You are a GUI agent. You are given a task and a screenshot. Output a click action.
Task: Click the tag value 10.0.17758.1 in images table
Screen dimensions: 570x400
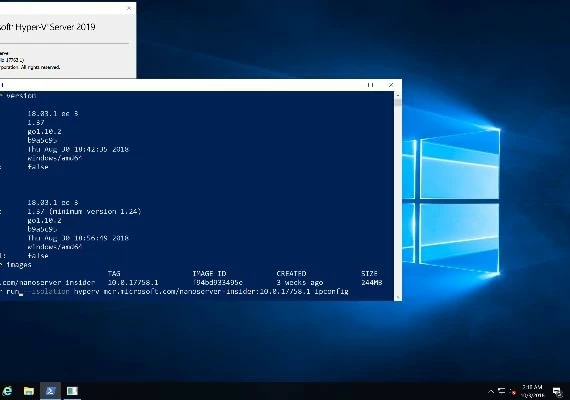click(x=133, y=283)
